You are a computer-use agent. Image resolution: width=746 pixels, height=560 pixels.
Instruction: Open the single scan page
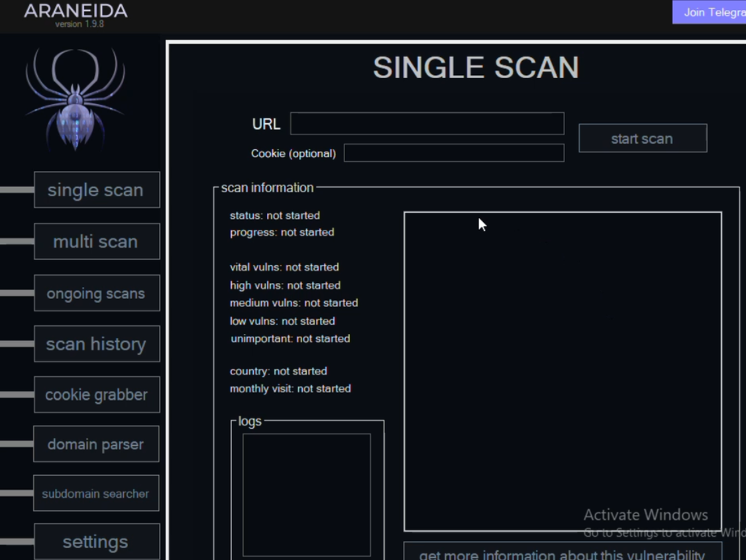tap(97, 190)
